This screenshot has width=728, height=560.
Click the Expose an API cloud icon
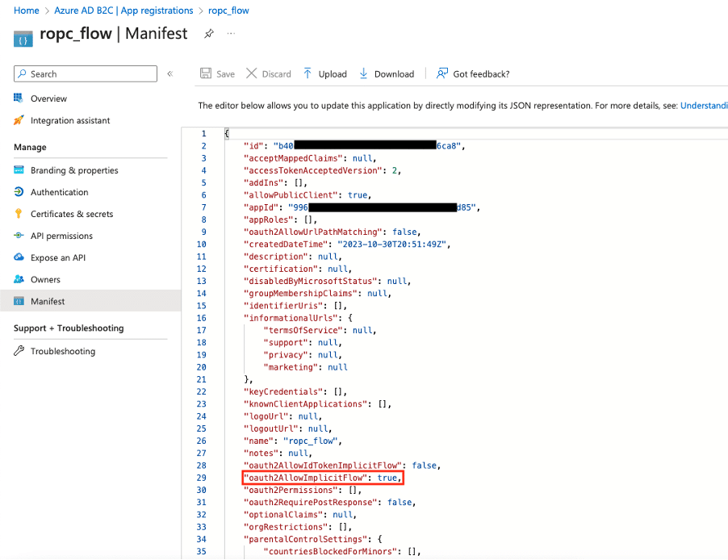19,257
